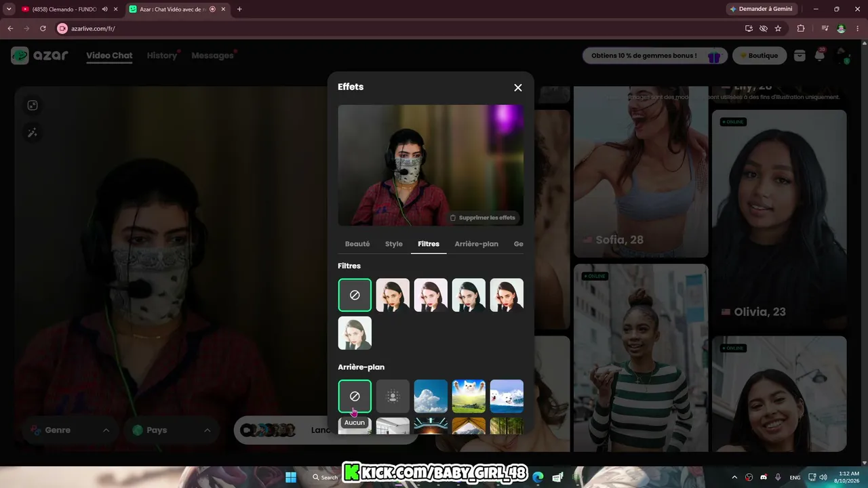Image resolution: width=868 pixels, height=488 pixels.
Task: Open the Chrome profile avatar
Action: click(842, 28)
